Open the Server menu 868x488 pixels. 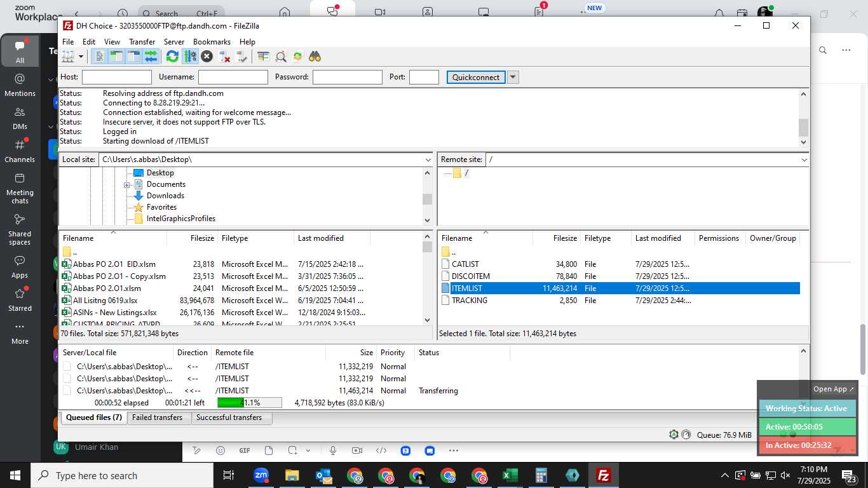pos(173,42)
